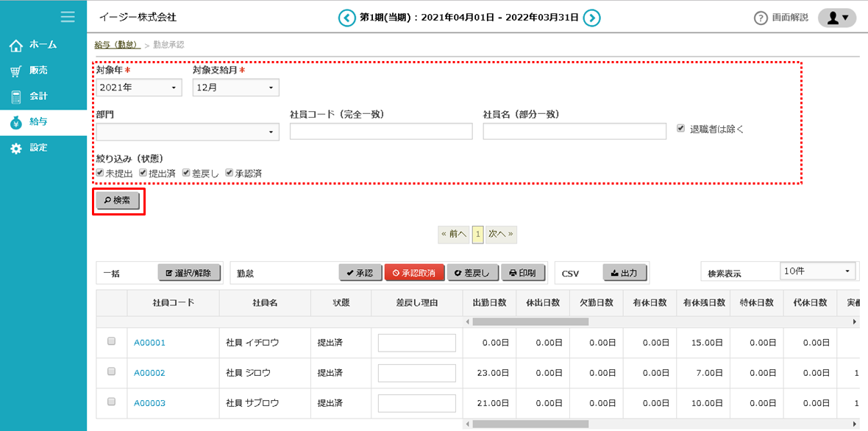Image resolution: width=868 pixels, height=431 pixels.
Task: Go to previous fiscal period arrow
Action: pos(346,18)
